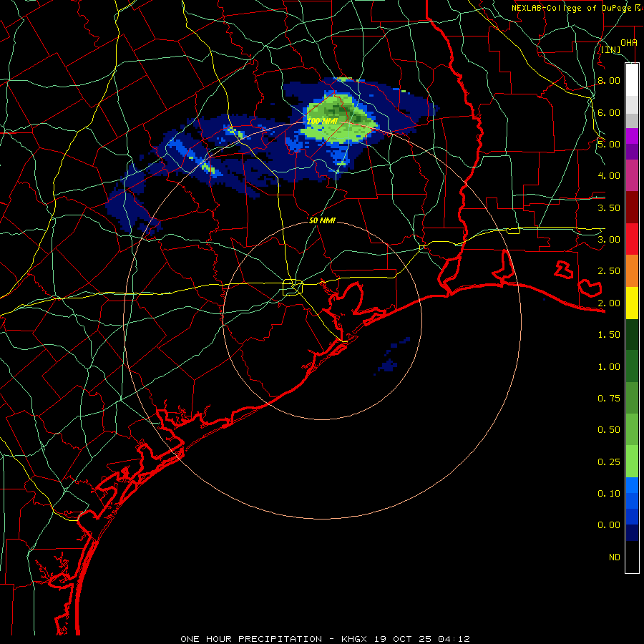Click the "0.00" scale label
Screen dimensions: 644x644
pos(609,525)
